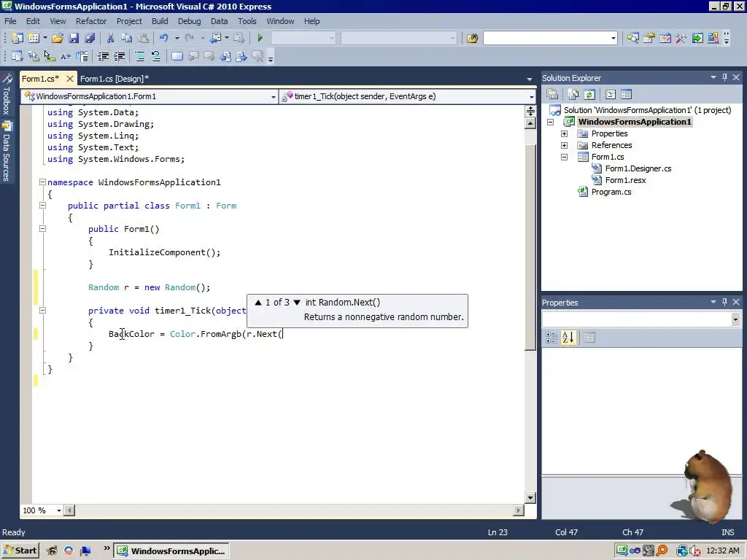Decrease line indent in text editor toolbar
This screenshot has width=747, height=560.
[103, 57]
